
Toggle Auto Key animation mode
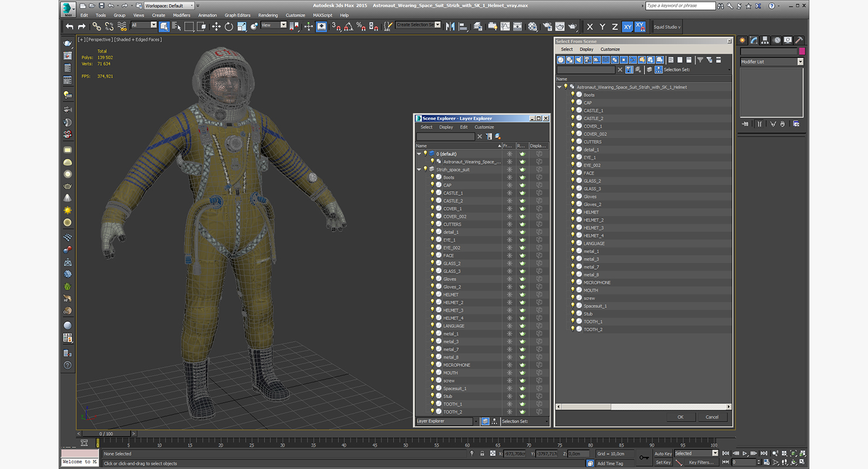tap(663, 454)
